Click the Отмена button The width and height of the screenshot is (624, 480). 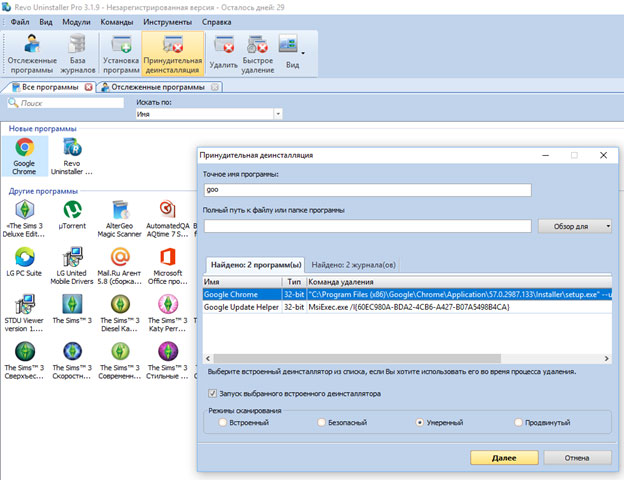point(577,458)
